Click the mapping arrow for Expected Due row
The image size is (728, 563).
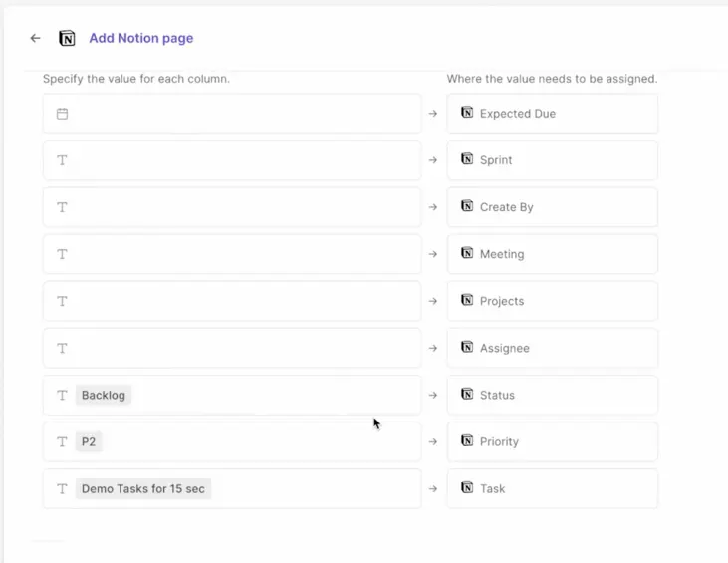pyautogui.click(x=433, y=114)
